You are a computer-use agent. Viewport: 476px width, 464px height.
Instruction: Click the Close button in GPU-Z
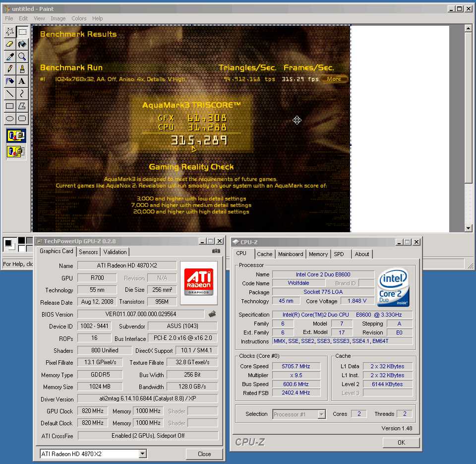204,454
